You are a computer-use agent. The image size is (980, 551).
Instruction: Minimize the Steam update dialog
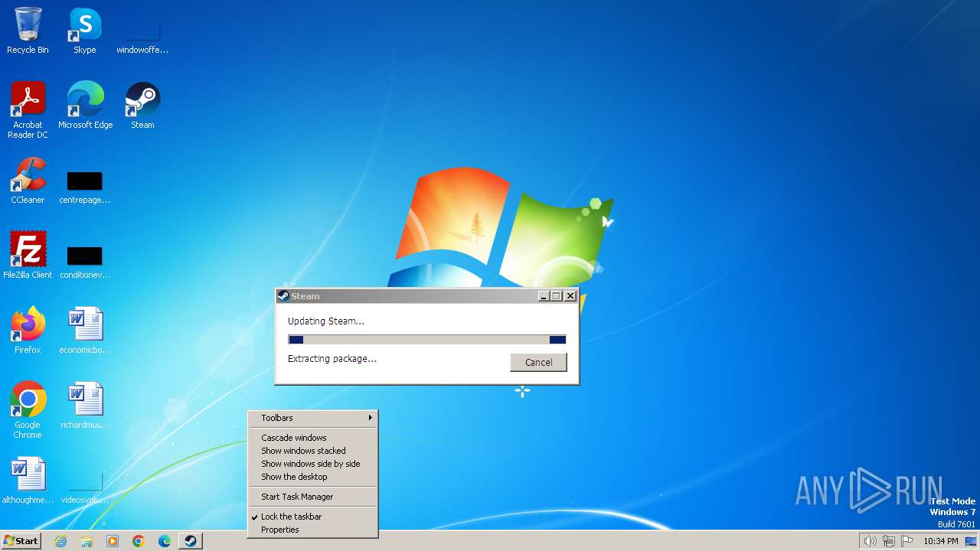tap(544, 296)
